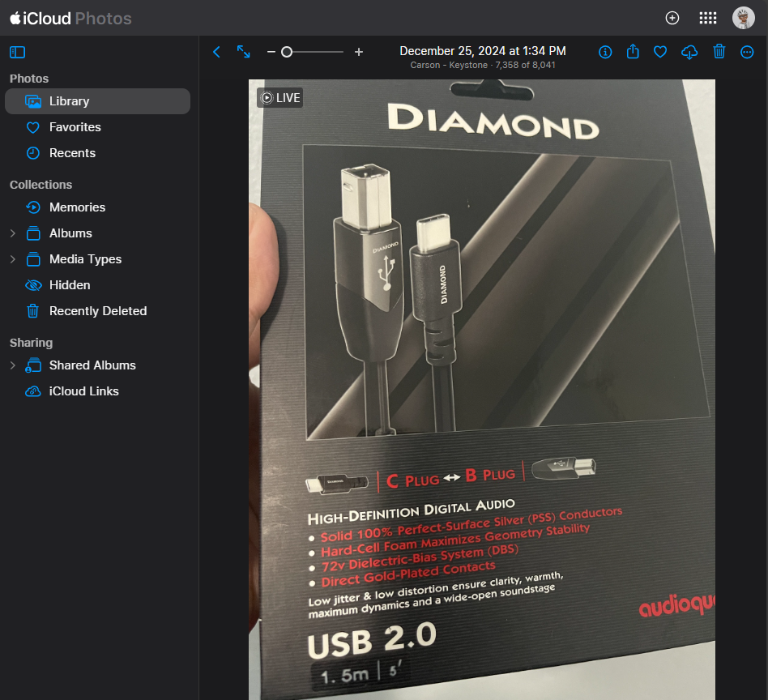This screenshot has width=768, height=700.
Task: Open Memories collection
Action: click(97, 207)
